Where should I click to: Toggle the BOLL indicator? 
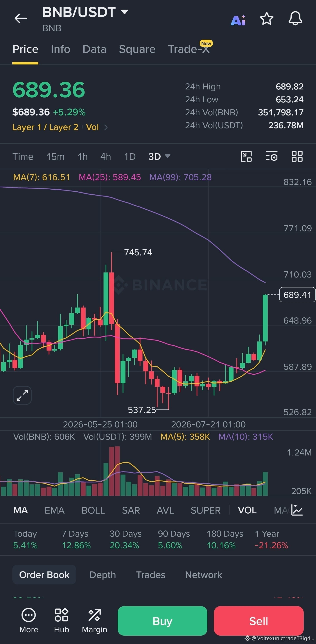click(93, 510)
